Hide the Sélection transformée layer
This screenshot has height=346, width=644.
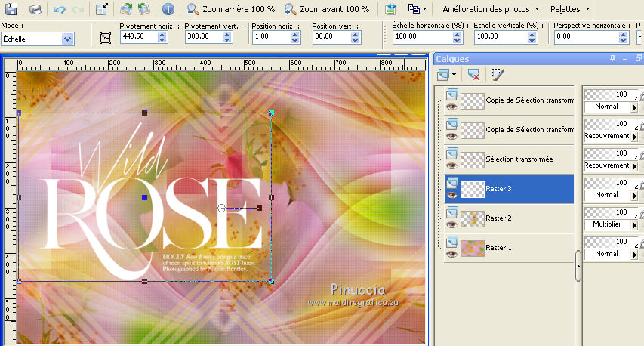(451, 166)
